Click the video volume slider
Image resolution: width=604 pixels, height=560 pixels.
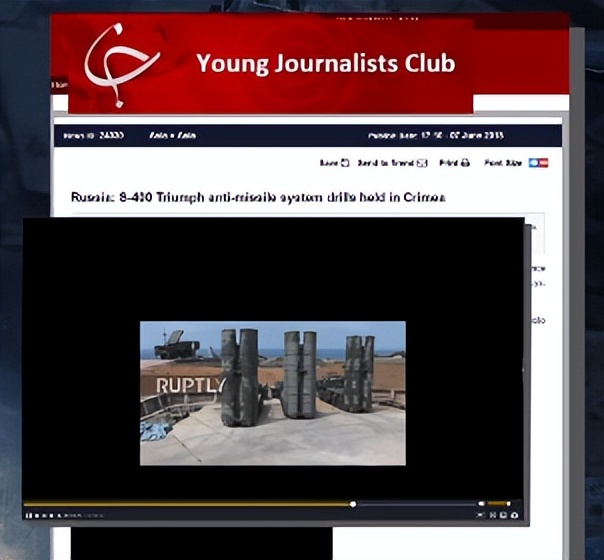498,504
